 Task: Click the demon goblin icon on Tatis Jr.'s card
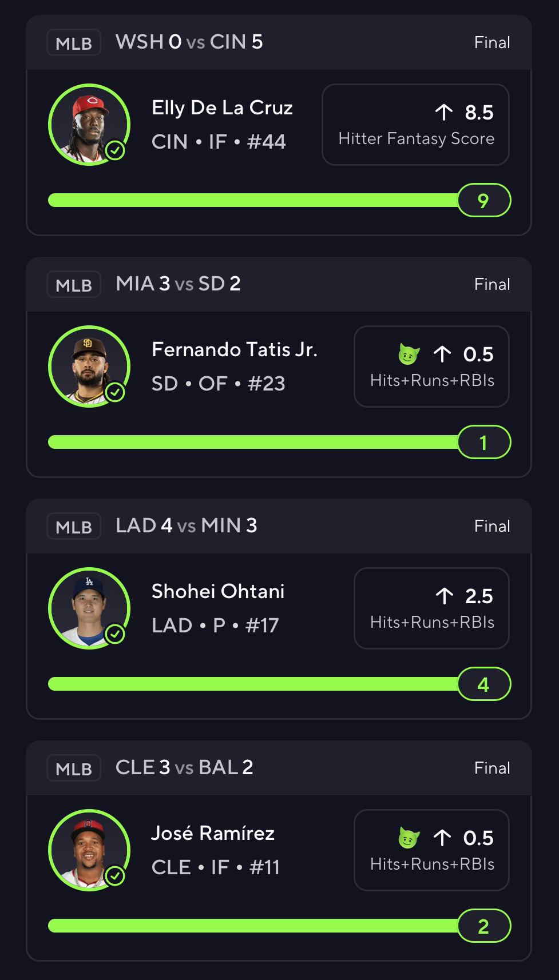pyautogui.click(x=409, y=354)
